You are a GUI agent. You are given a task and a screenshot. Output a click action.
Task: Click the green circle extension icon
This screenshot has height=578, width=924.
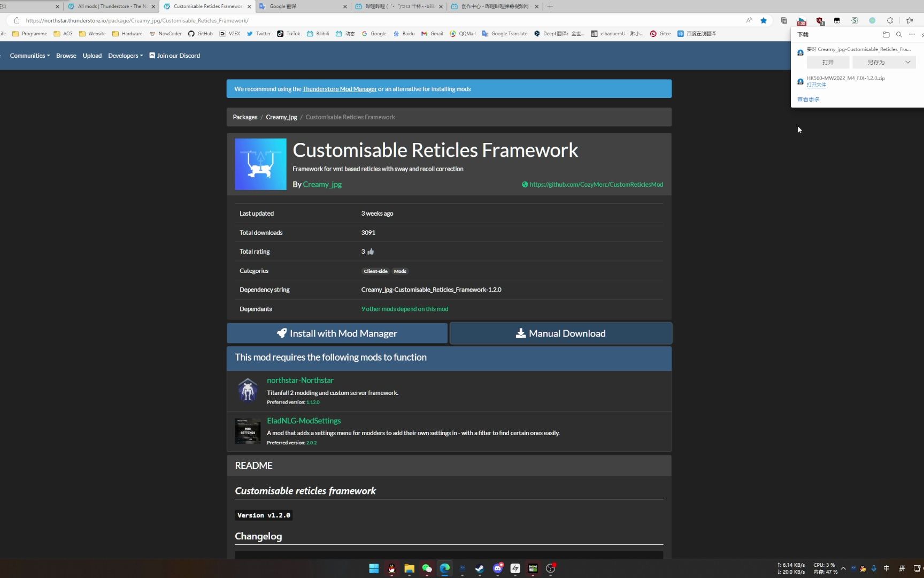click(x=872, y=20)
